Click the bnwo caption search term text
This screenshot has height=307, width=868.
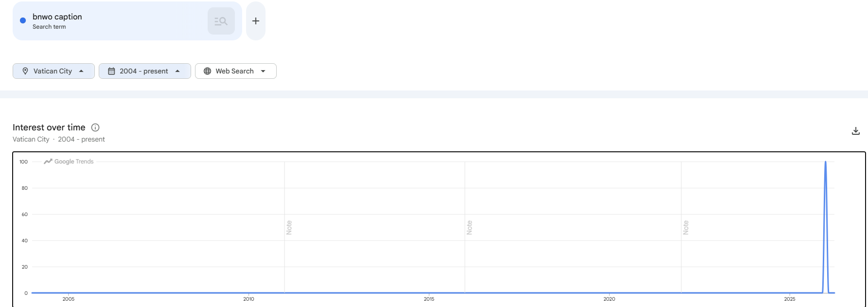coord(57,17)
